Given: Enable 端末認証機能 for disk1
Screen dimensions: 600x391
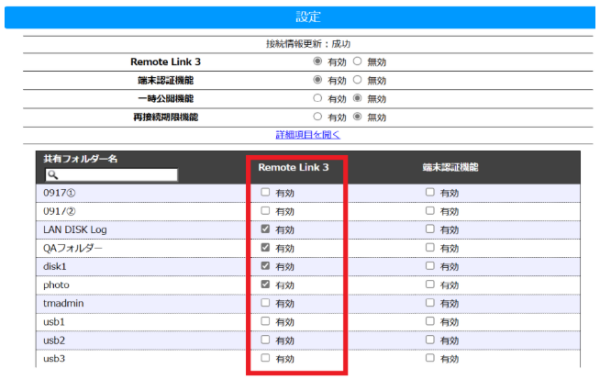Looking at the screenshot, I should [430, 266].
